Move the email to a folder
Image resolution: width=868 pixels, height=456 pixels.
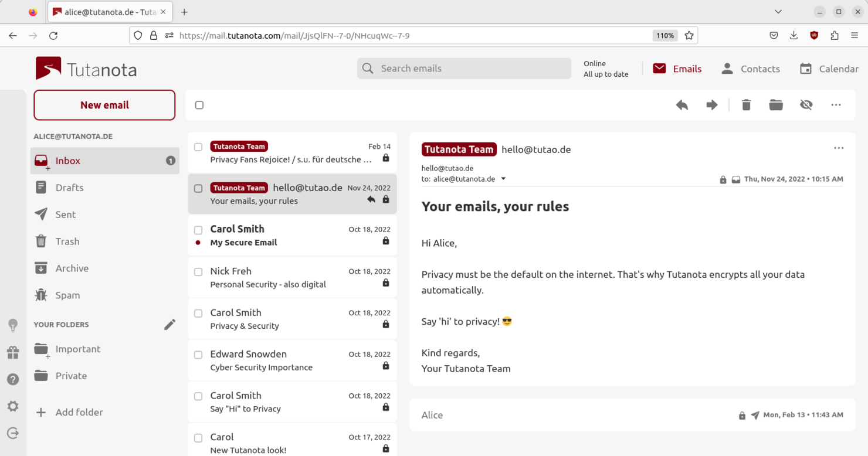pyautogui.click(x=775, y=104)
